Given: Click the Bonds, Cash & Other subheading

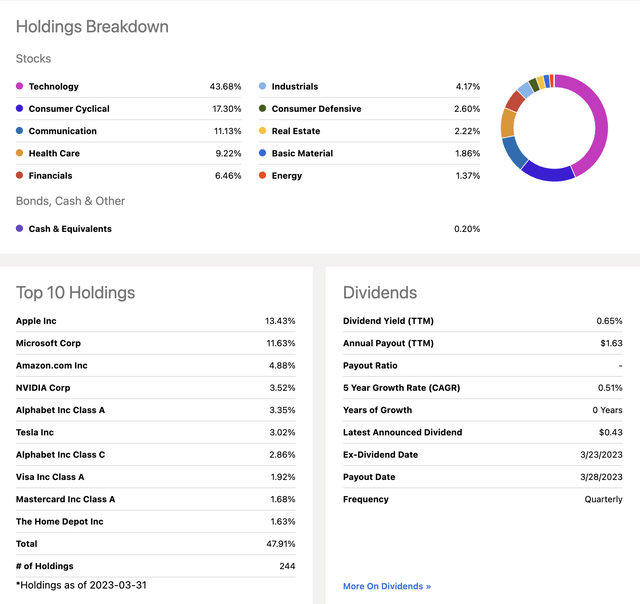Looking at the screenshot, I should [x=70, y=201].
